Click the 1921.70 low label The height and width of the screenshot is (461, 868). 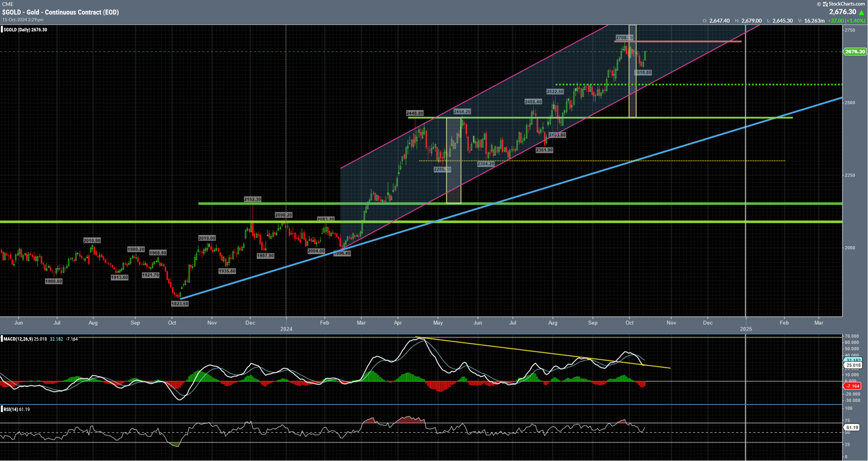coord(151,275)
